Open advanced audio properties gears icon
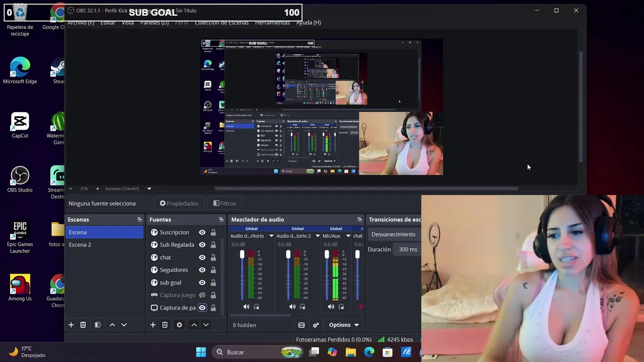644x362 pixels. (316, 325)
